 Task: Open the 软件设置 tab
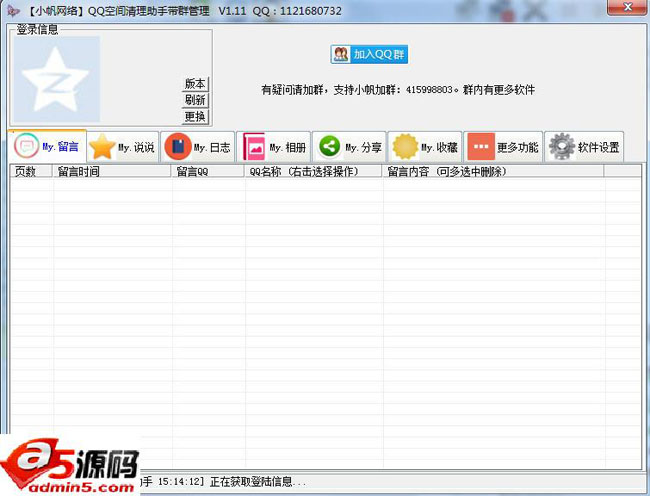coord(584,147)
